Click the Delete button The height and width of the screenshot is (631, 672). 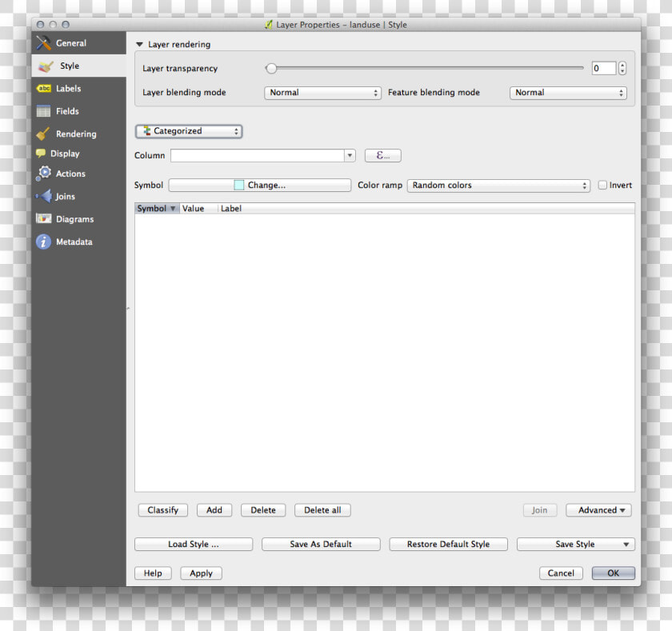pos(263,509)
